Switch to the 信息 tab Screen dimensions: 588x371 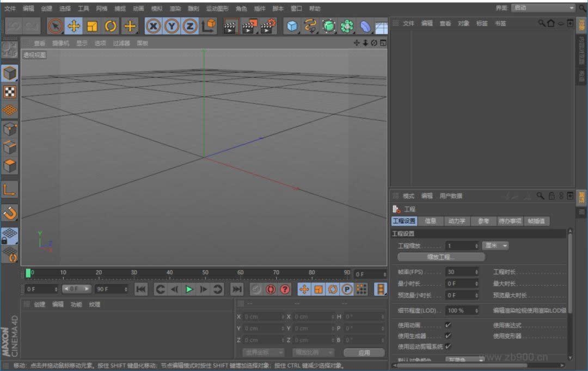click(430, 221)
